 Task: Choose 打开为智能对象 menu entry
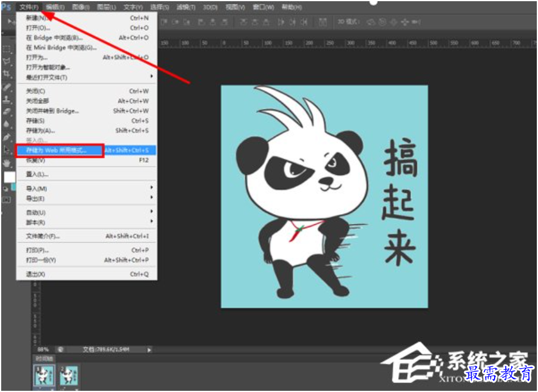coord(86,67)
